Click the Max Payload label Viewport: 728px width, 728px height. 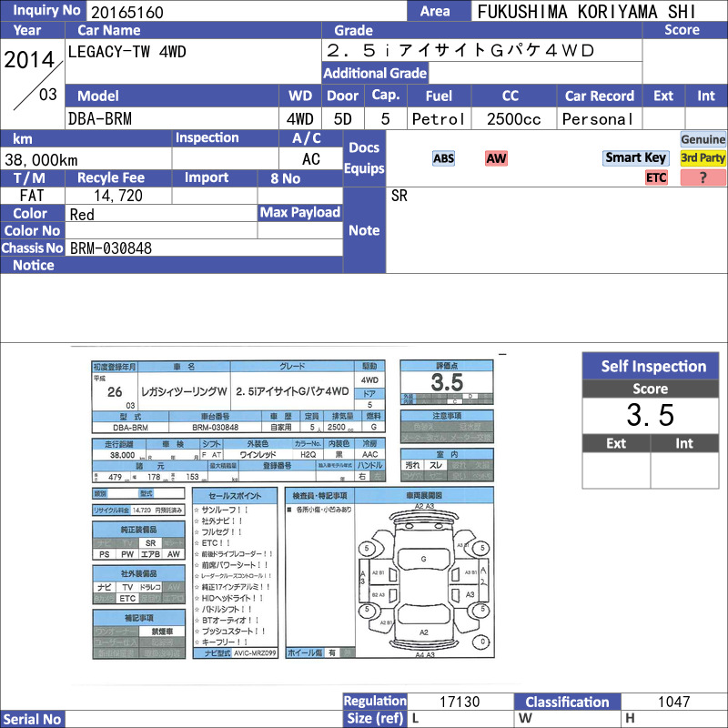tap(300, 212)
